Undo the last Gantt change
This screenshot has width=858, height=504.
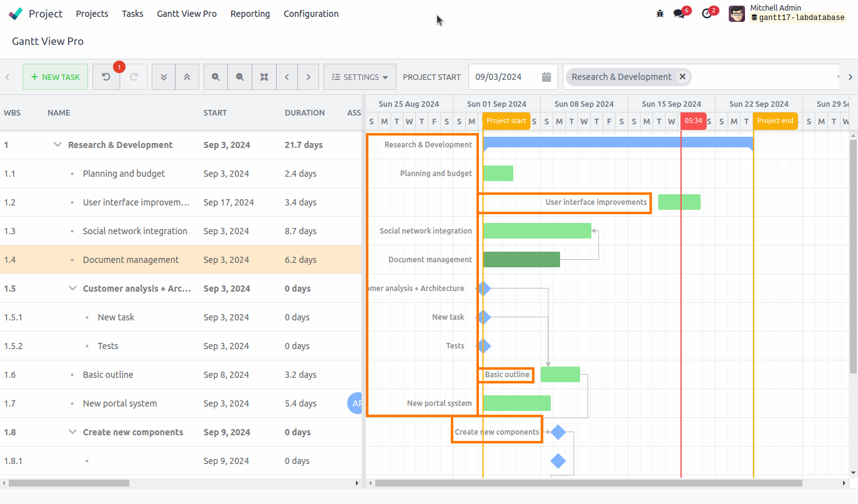click(x=106, y=77)
